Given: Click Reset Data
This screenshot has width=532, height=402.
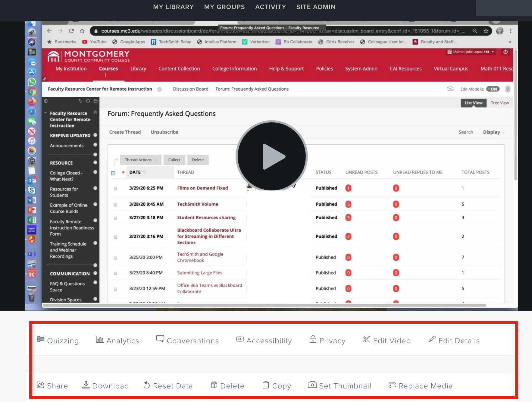Looking at the screenshot, I should [x=168, y=386].
